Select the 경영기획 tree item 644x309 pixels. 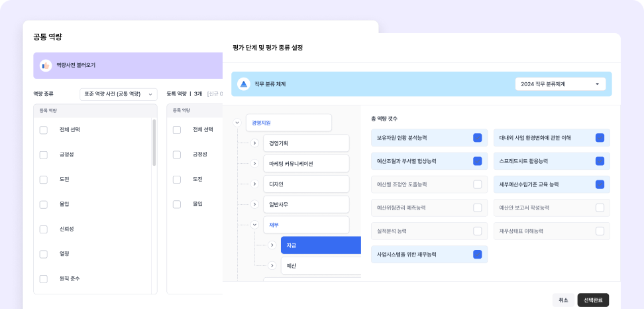306,143
